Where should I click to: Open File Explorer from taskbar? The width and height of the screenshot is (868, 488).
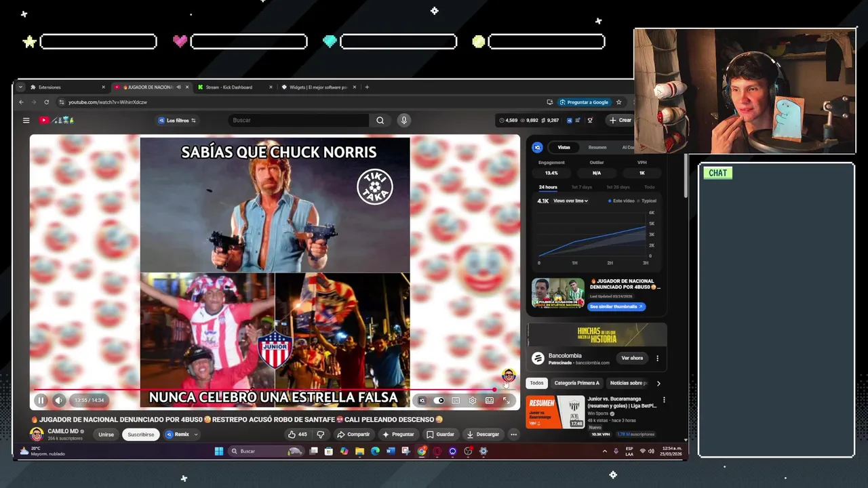[359, 451]
